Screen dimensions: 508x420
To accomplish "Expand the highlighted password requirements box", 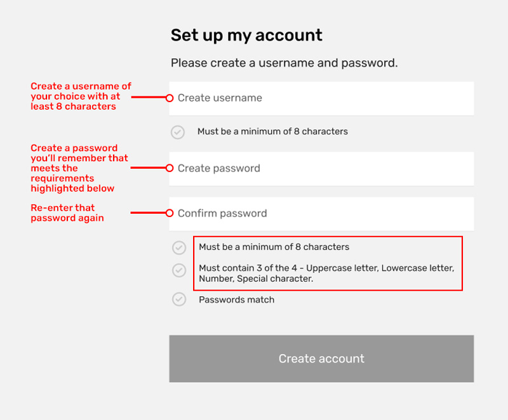I will [328, 263].
